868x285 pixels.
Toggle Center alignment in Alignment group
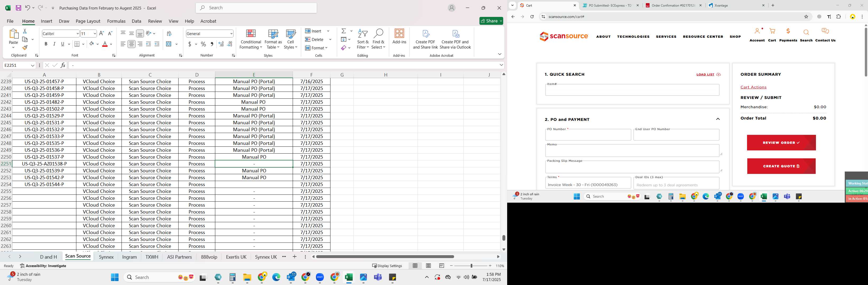pos(131,44)
